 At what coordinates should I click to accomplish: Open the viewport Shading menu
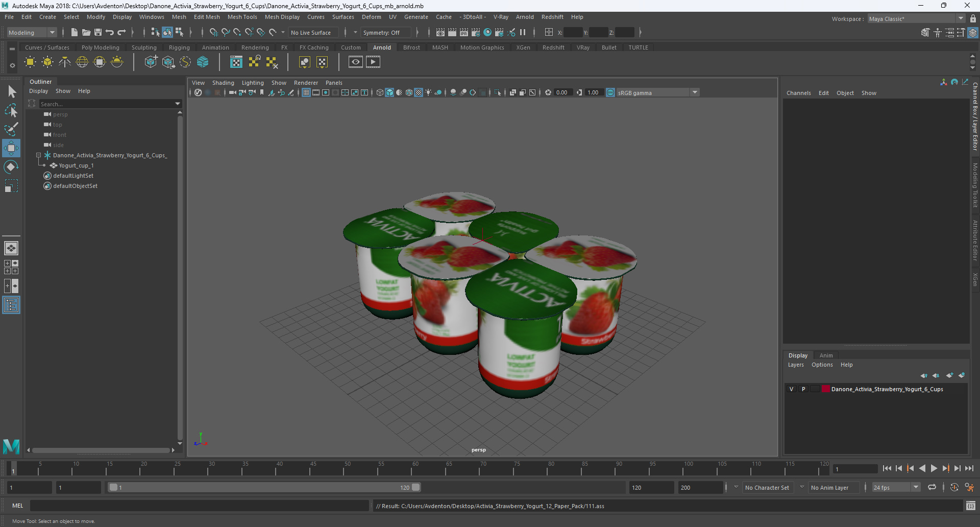pyautogui.click(x=223, y=83)
